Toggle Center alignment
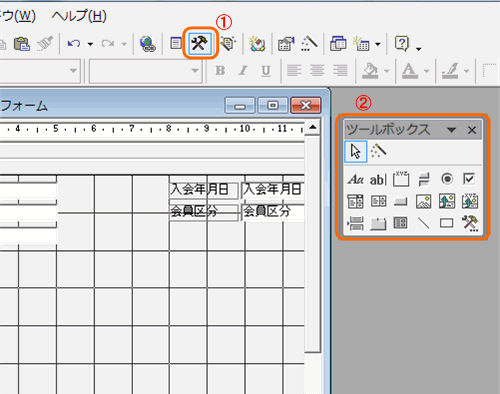 [x=317, y=71]
